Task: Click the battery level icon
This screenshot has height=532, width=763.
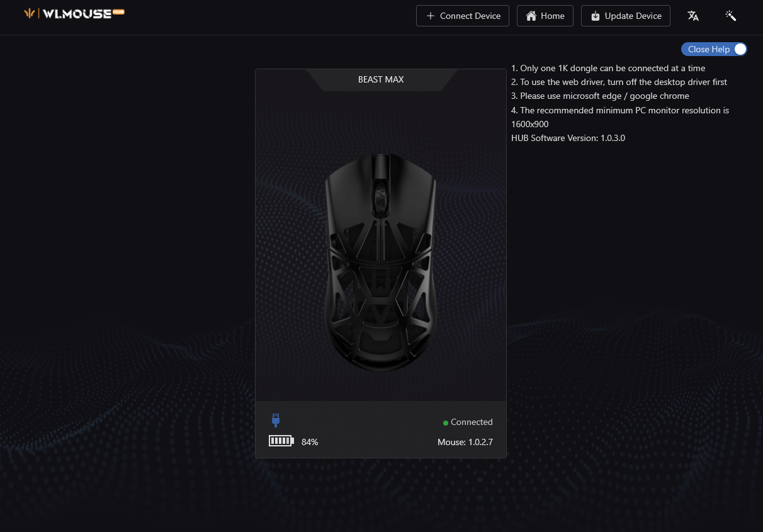Action: click(x=281, y=441)
